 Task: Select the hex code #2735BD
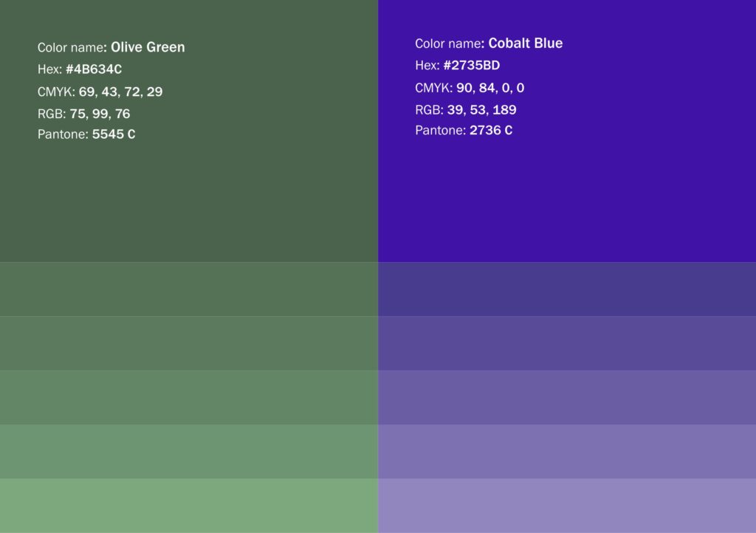pyautogui.click(x=471, y=66)
